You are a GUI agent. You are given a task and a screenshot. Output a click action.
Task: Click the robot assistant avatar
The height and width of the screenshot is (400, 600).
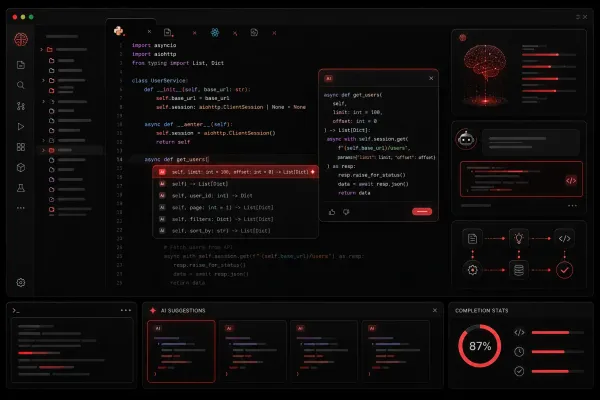pos(466,139)
